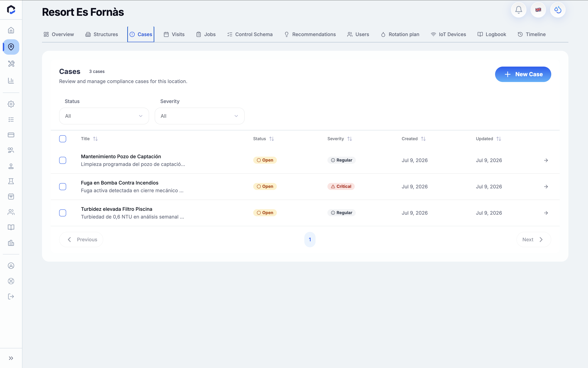Screen dimensions: 588x368
Task: Switch to the Structures tab
Action: (x=101, y=34)
